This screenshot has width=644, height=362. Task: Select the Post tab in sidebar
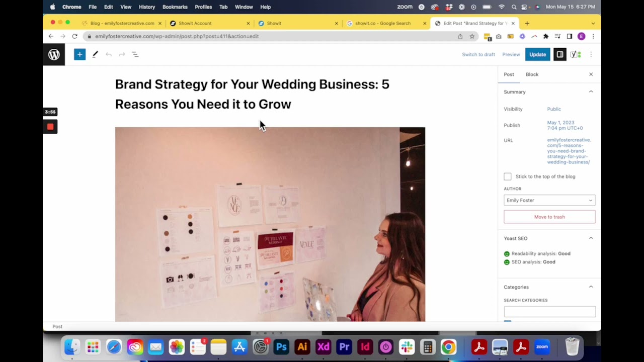[x=509, y=74]
